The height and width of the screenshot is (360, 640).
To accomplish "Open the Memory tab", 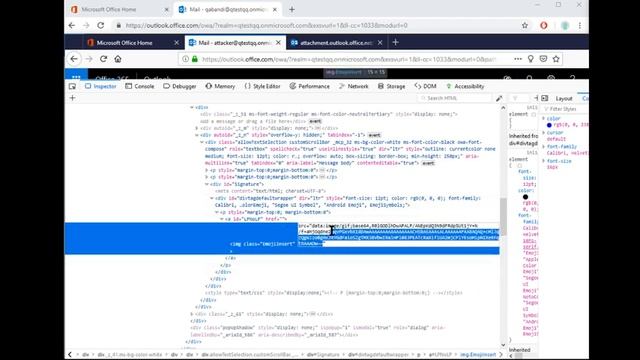I will point(220,86).
